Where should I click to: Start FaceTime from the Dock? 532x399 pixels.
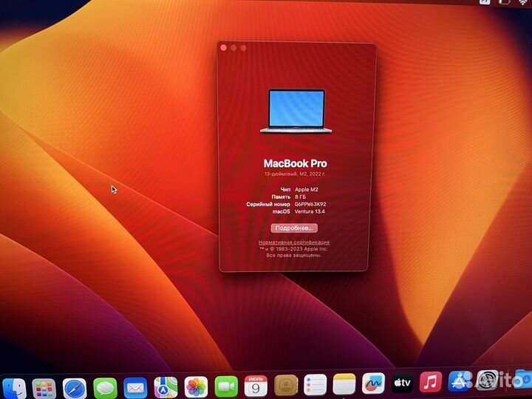point(226,386)
